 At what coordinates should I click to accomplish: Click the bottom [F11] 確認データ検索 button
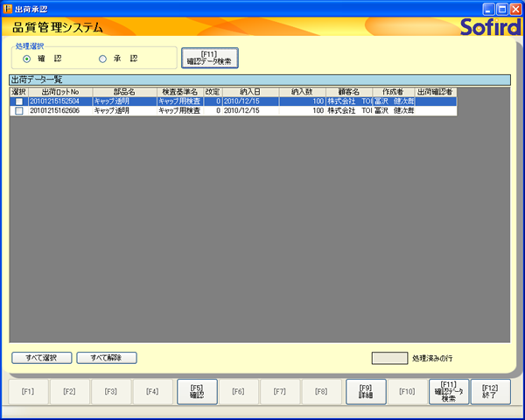(x=449, y=391)
